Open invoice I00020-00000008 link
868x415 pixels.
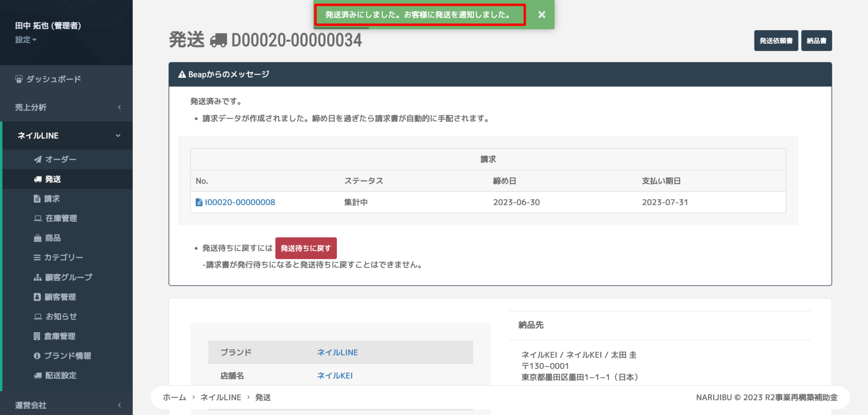point(240,202)
